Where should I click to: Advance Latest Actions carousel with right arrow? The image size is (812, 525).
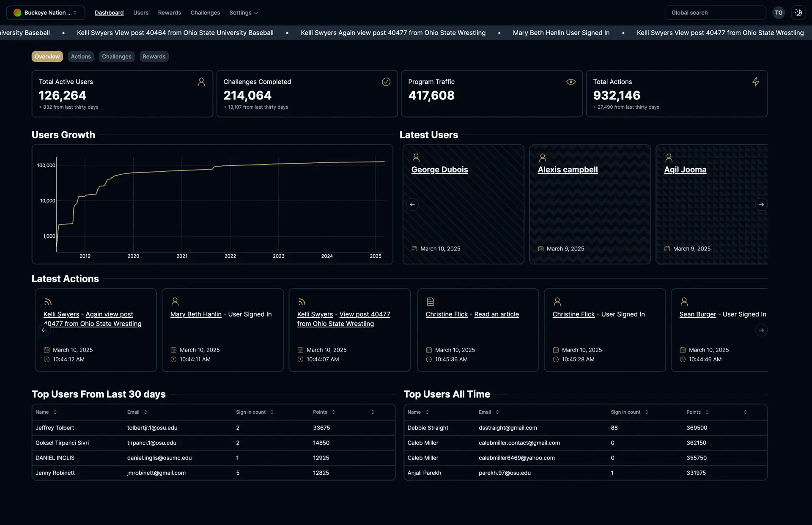coord(761,330)
